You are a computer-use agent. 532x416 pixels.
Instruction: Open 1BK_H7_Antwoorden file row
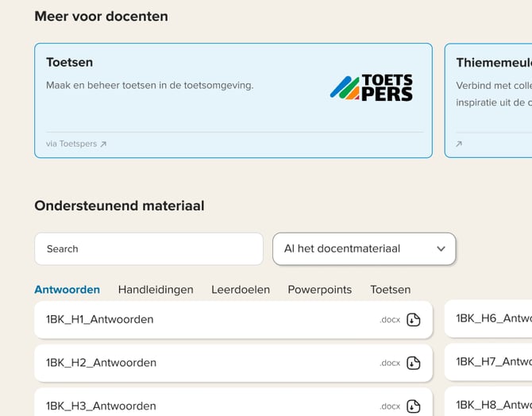pos(488,362)
